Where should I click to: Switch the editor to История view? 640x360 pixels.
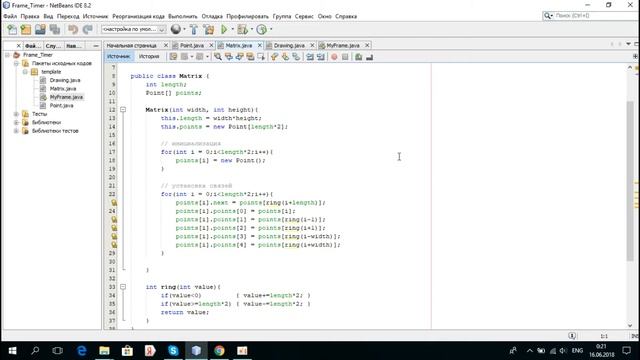(149, 56)
